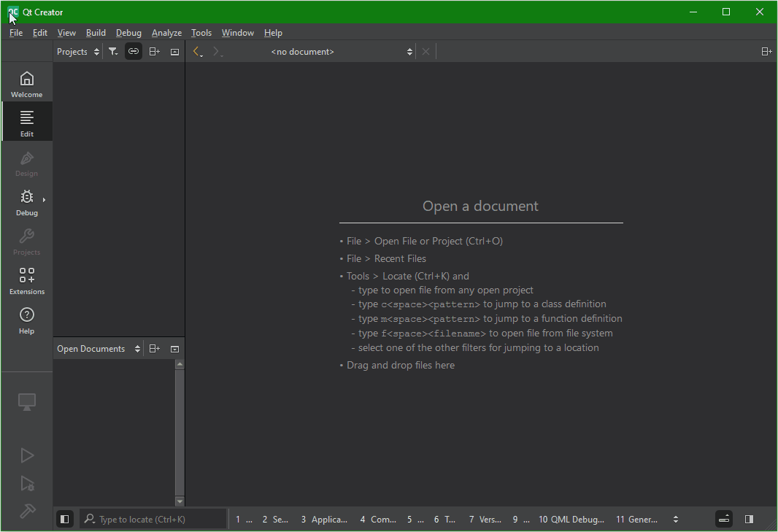Open the Debug menu

coord(128,33)
